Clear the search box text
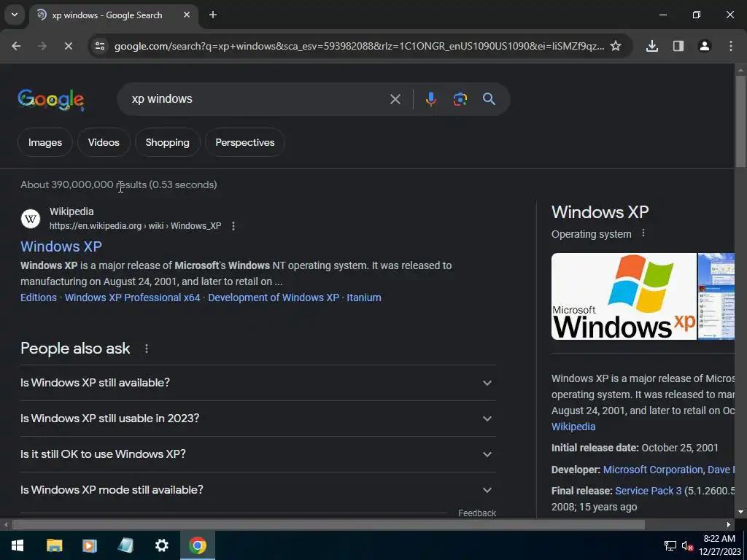The height and width of the screenshot is (560, 747). coord(395,99)
